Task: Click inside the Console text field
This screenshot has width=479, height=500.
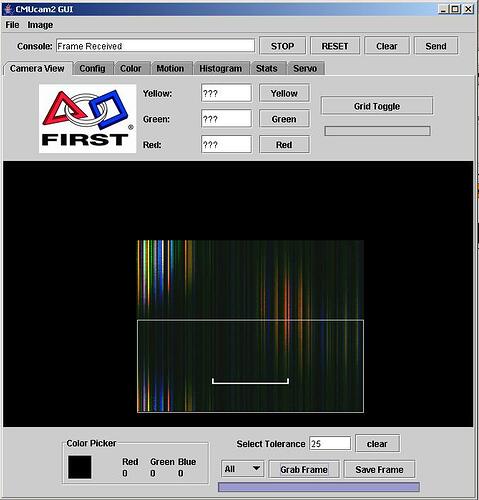Action: click(155, 46)
